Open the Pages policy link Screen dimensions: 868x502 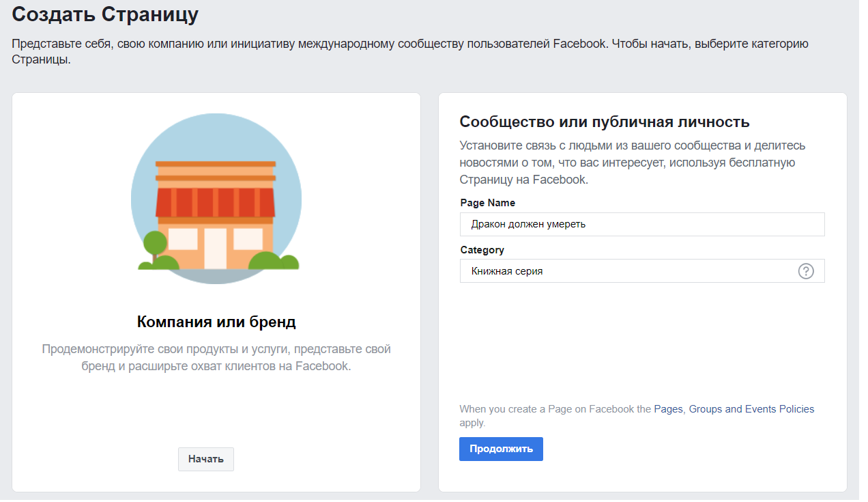pos(668,409)
